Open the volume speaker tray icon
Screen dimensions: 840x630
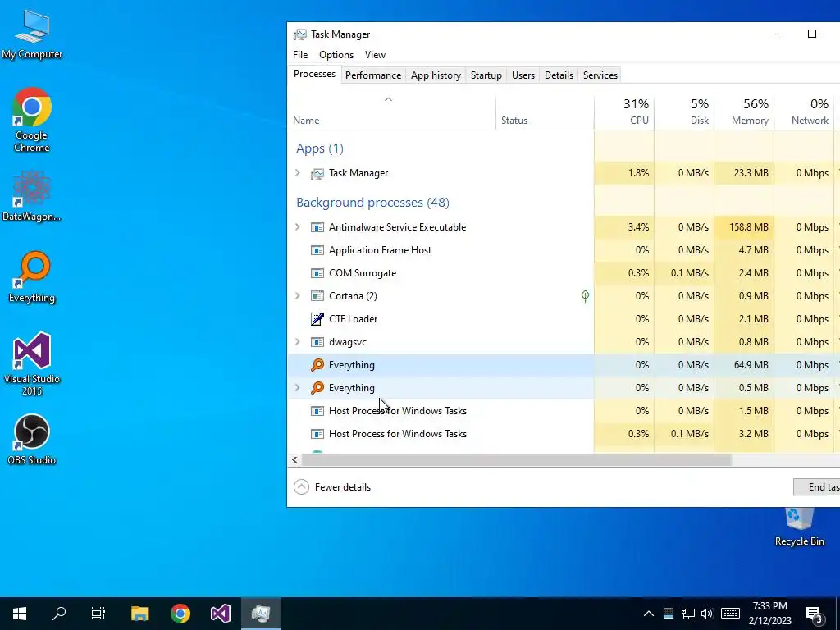coord(707,614)
